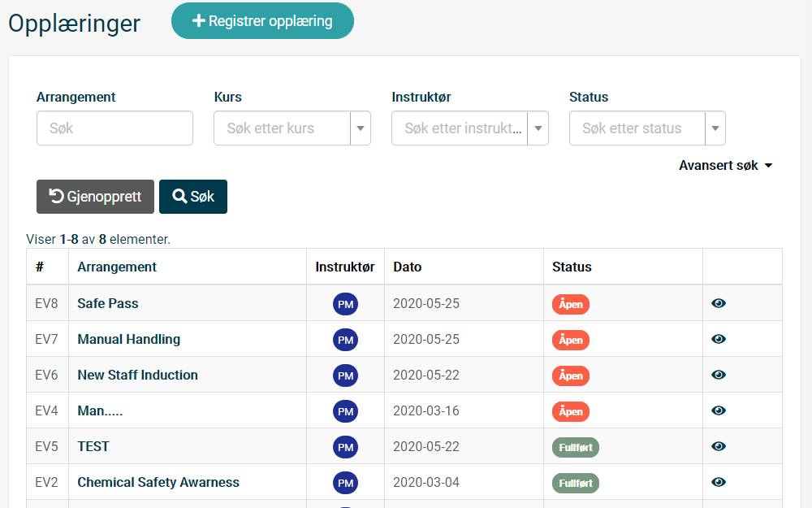This screenshot has height=508, width=812.
Task: Open the Kurs dropdown arrow
Action: (361, 128)
